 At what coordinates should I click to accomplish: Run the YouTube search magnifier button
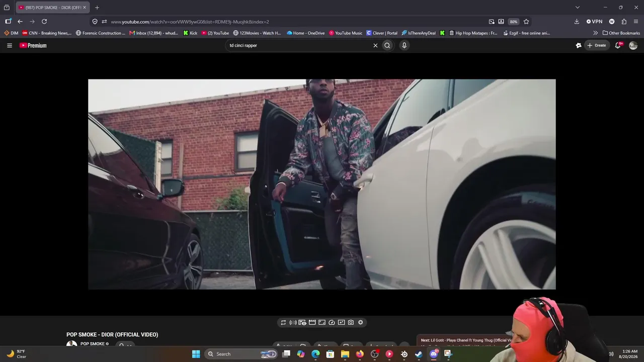pyautogui.click(x=387, y=45)
